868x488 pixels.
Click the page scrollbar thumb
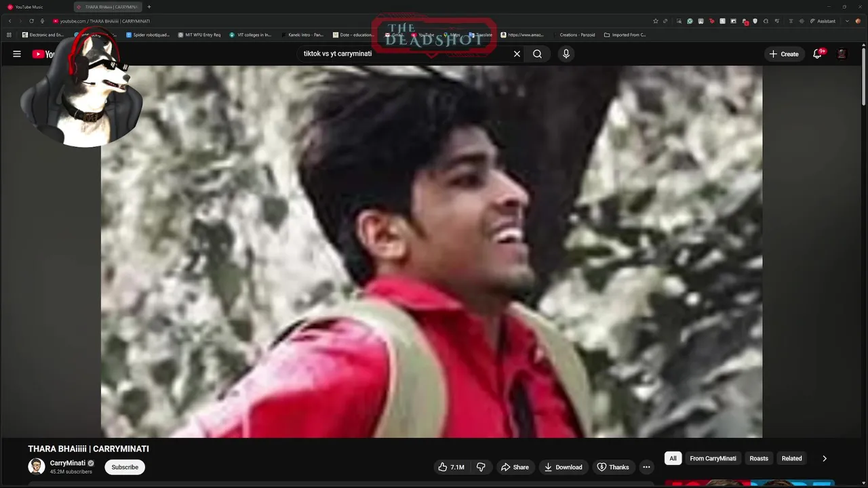click(864, 76)
